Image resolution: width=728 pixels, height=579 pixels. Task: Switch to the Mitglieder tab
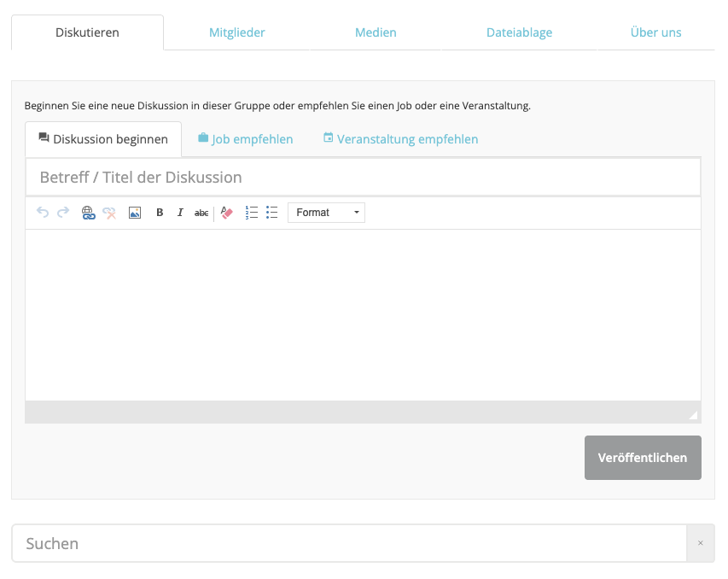236,32
